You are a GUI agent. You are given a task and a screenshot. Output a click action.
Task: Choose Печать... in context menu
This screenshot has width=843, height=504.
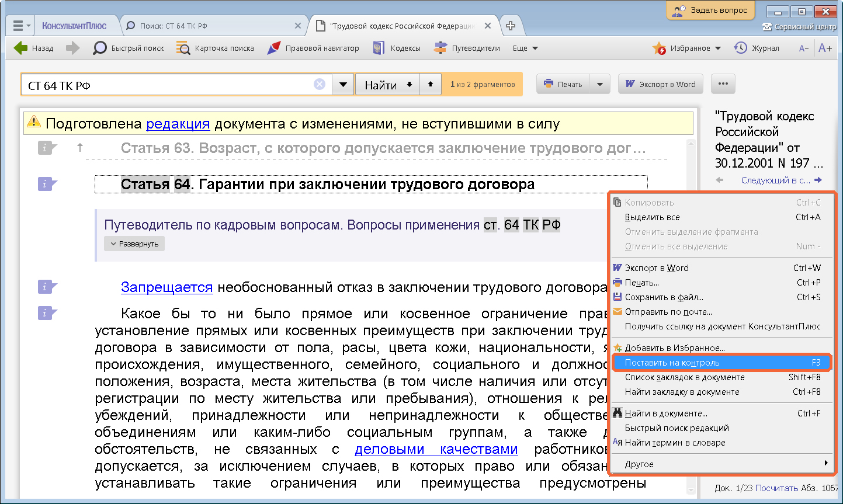tap(721, 283)
